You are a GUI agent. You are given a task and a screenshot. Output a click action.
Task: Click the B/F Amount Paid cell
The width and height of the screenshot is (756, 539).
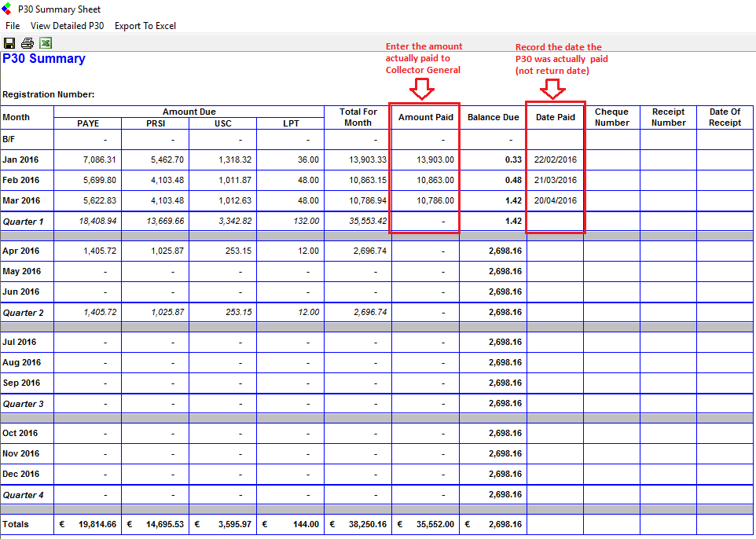(425, 139)
